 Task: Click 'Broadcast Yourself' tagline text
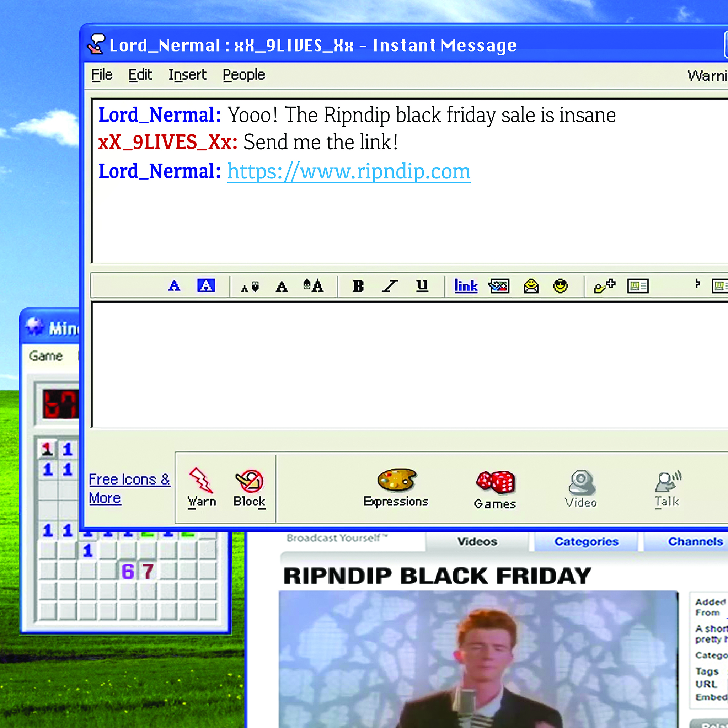pos(337,538)
